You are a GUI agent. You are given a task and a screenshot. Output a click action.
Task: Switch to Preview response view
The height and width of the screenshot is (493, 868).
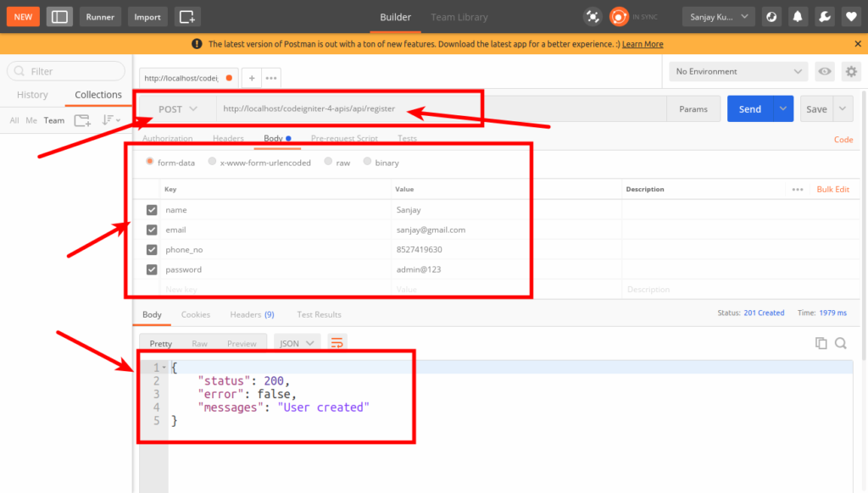242,344
